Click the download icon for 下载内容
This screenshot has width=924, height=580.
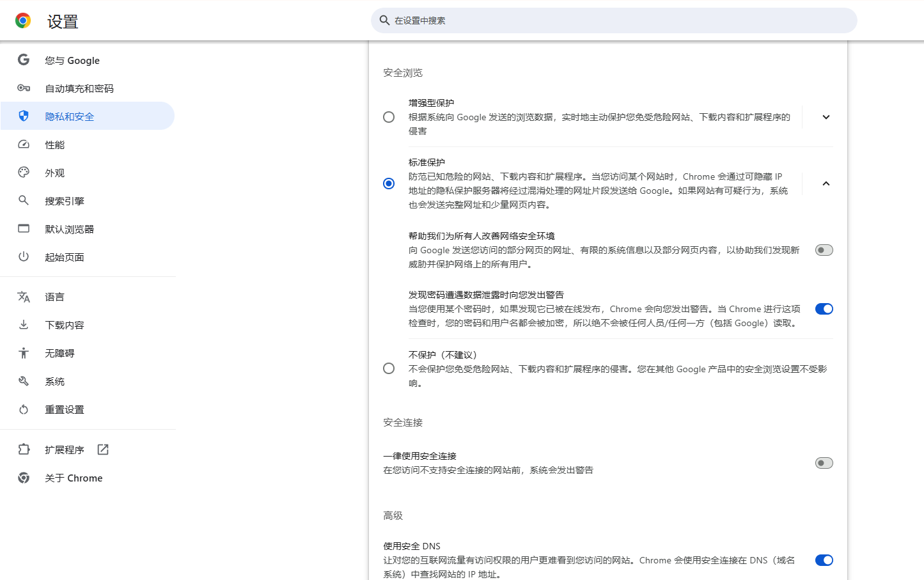[x=24, y=324]
